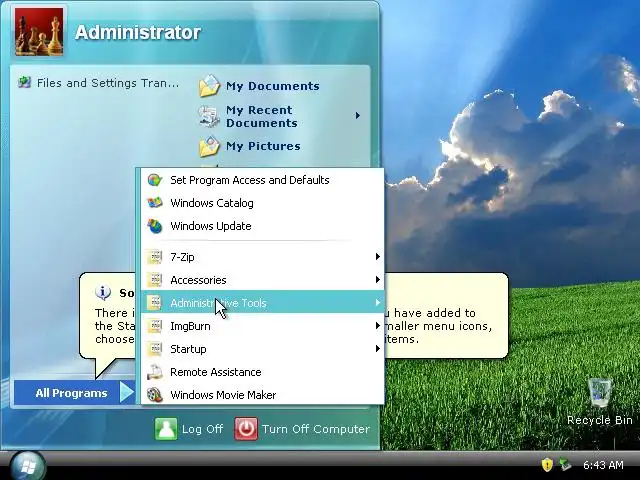The image size is (640, 480).
Task: Click the My Recent Documents icon
Action: point(209,116)
